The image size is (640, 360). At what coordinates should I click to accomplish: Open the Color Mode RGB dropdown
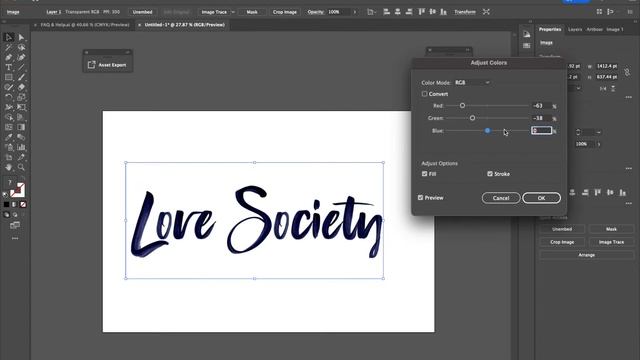(472, 82)
